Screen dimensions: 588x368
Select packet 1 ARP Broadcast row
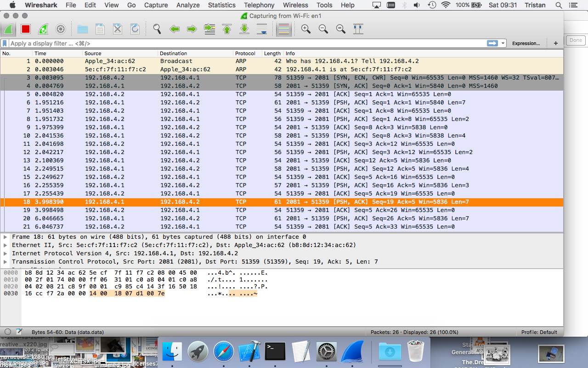point(282,61)
